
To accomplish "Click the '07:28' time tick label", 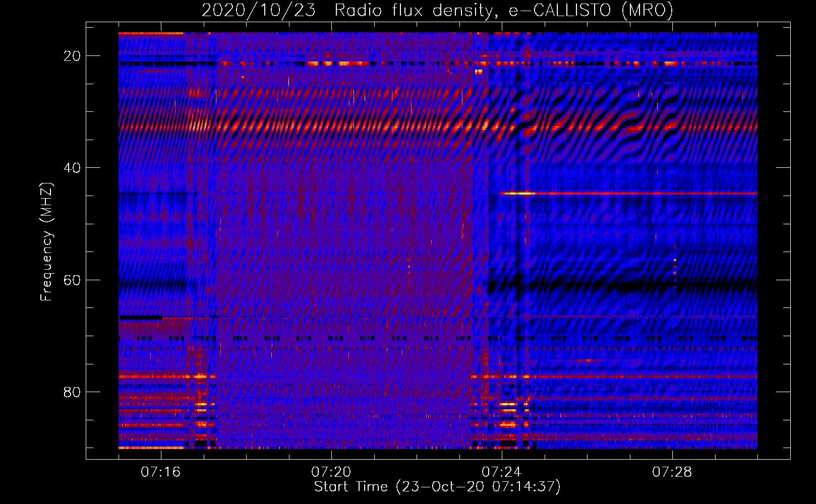I will (x=672, y=472).
